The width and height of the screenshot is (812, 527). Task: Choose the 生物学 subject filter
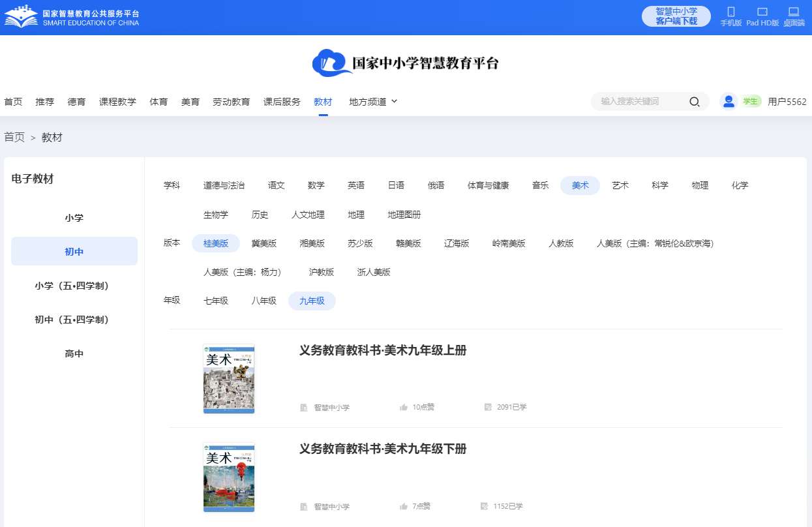tap(216, 215)
